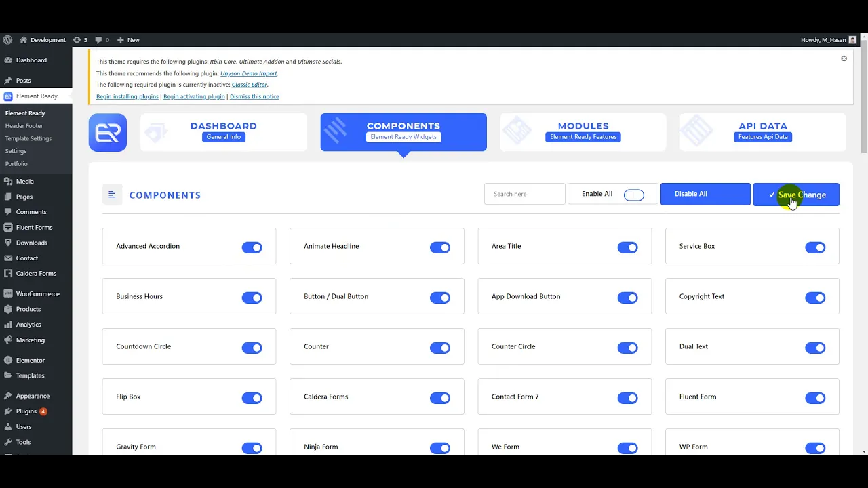Disable the Contact Form 7 component
Screen dimensions: 868x488
tap(628, 398)
